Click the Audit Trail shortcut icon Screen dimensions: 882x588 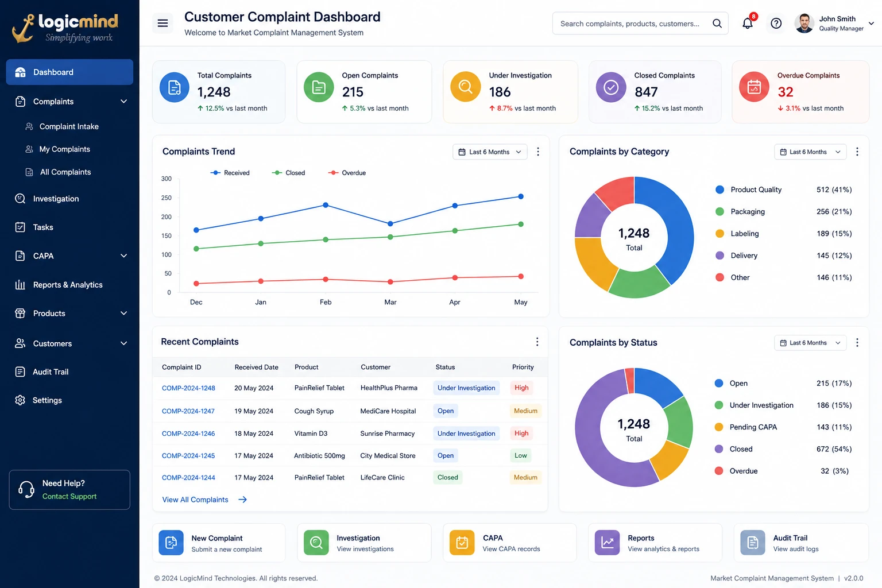[x=753, y=543]
